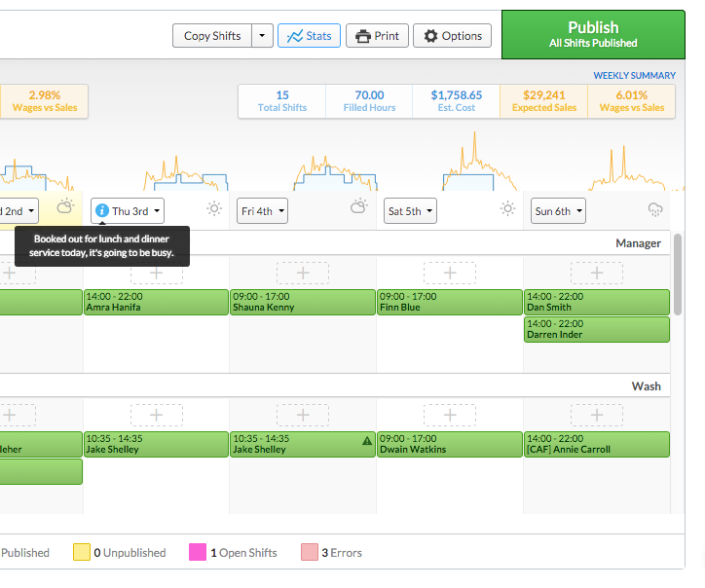Add a Manager shift on Friday
Image resolution: width=705 pixels, height=588 pixels.
click(303, 274)
